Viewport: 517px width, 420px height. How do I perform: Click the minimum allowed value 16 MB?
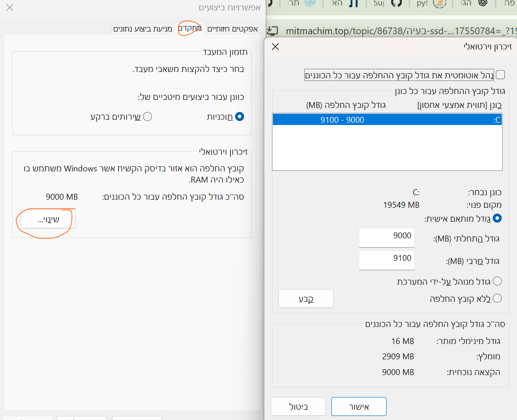[x=403, y=341]
